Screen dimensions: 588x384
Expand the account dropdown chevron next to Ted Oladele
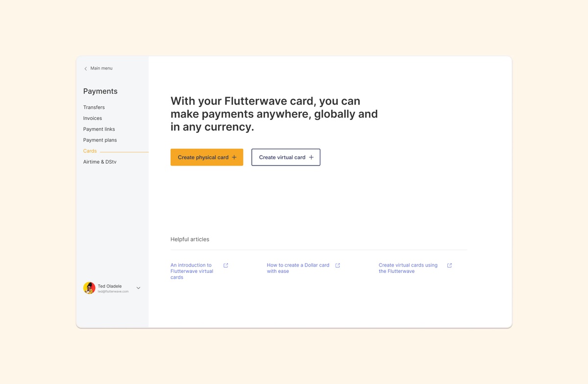[x=138, y=288]
